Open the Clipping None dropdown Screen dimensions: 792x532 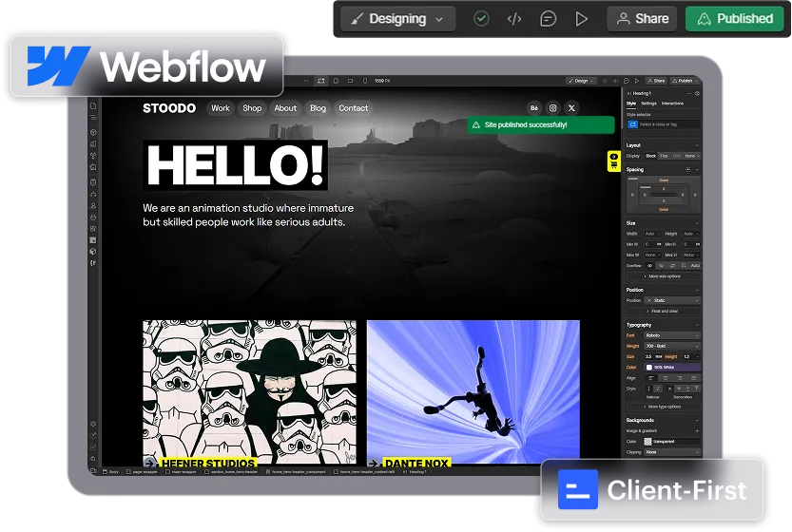(x=672, y=452)
